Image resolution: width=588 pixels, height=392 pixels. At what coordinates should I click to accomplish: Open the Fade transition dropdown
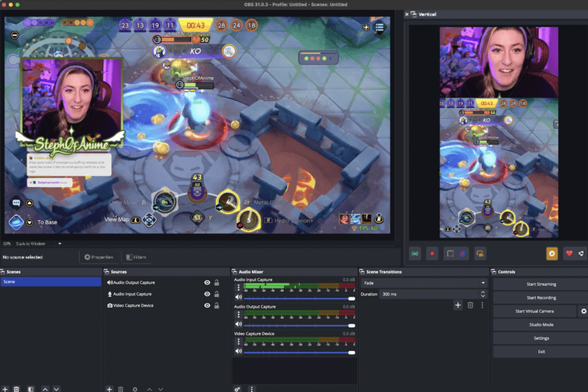click(x=424, y=283)
